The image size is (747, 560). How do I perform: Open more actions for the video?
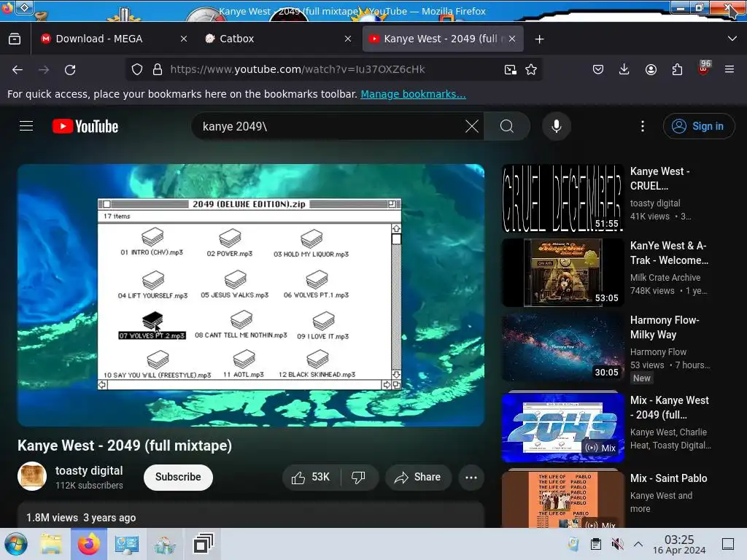[471, 477]
